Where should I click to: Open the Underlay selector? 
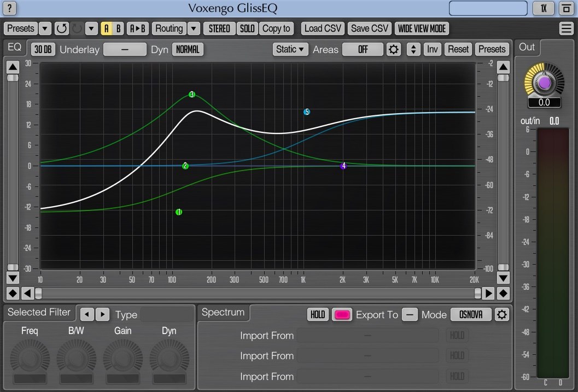tap(125, 49)
